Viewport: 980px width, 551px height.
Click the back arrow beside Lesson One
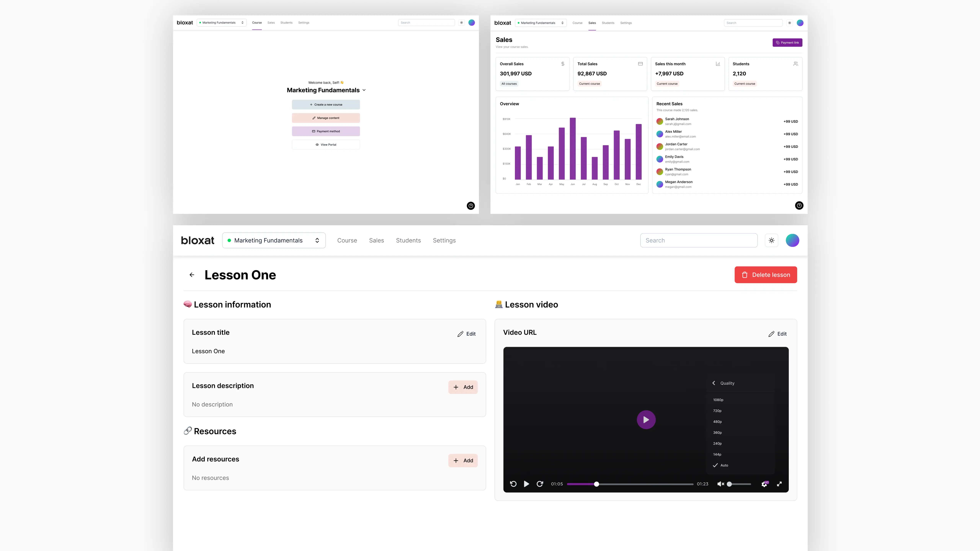point(192,275)
